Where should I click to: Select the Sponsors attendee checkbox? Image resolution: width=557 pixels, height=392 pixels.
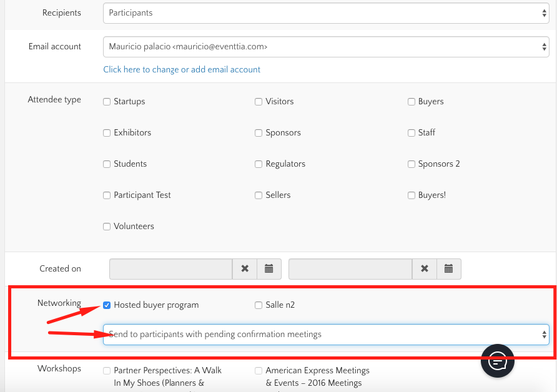(x=259, y=133)
